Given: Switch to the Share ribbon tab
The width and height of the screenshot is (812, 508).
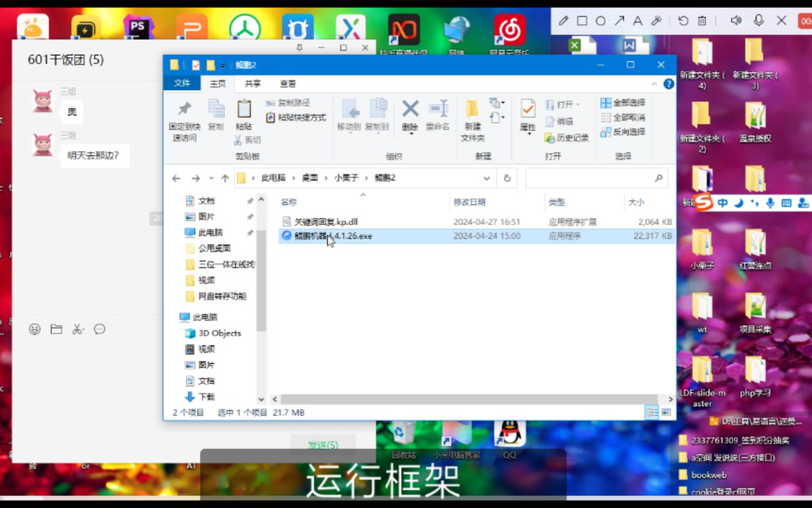Looking at the screenshot, I should [253, 84].
